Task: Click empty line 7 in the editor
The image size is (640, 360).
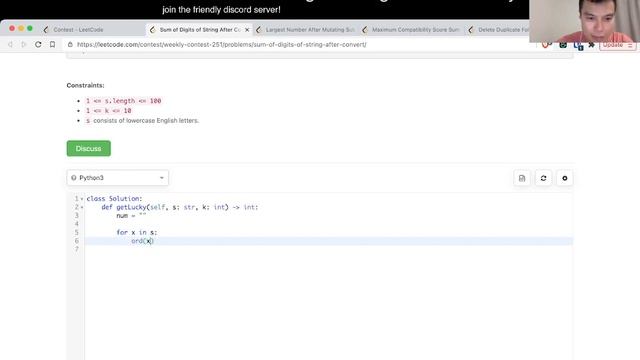Action: pos(329,249)
